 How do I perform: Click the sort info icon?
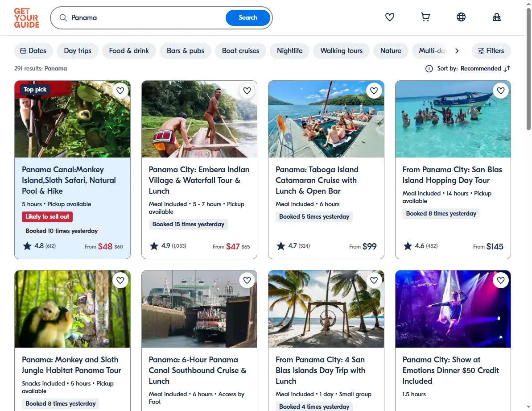pos(429,69)
